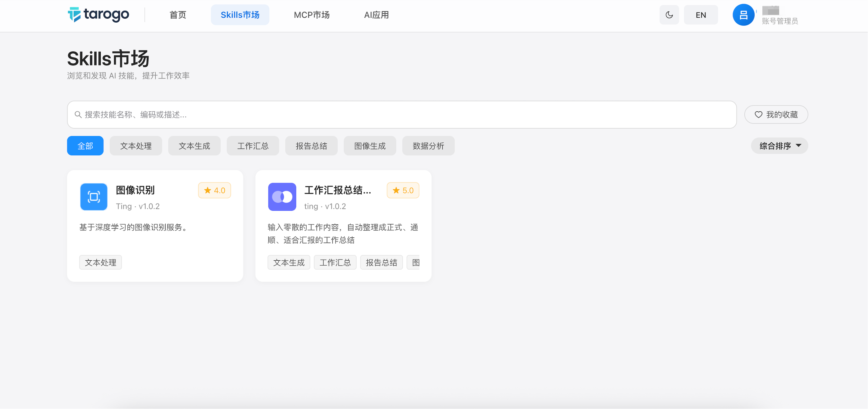Viewport: 868px width, 409px height.
Task: Filter by 数据分析 category chip
Action: 428,146
